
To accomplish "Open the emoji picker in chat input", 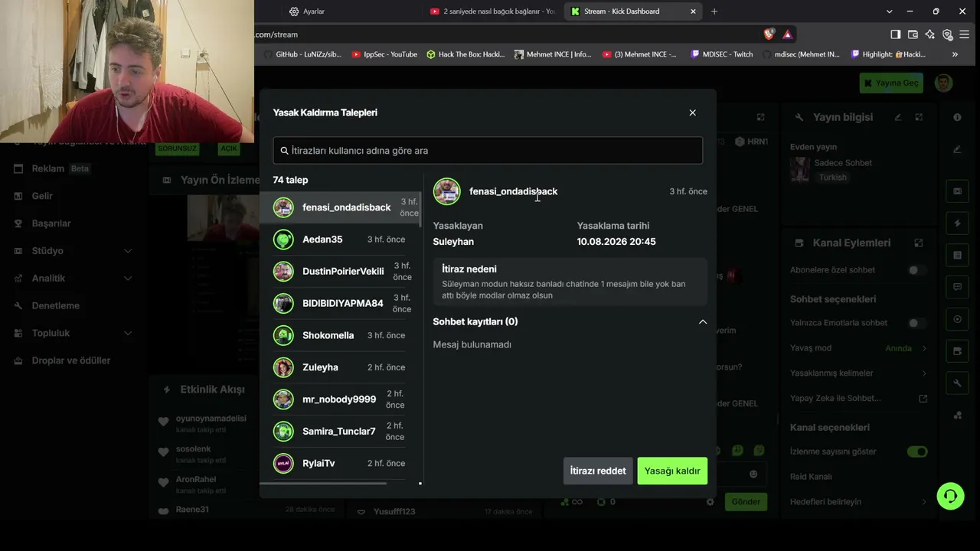I will tap(753, 474).
